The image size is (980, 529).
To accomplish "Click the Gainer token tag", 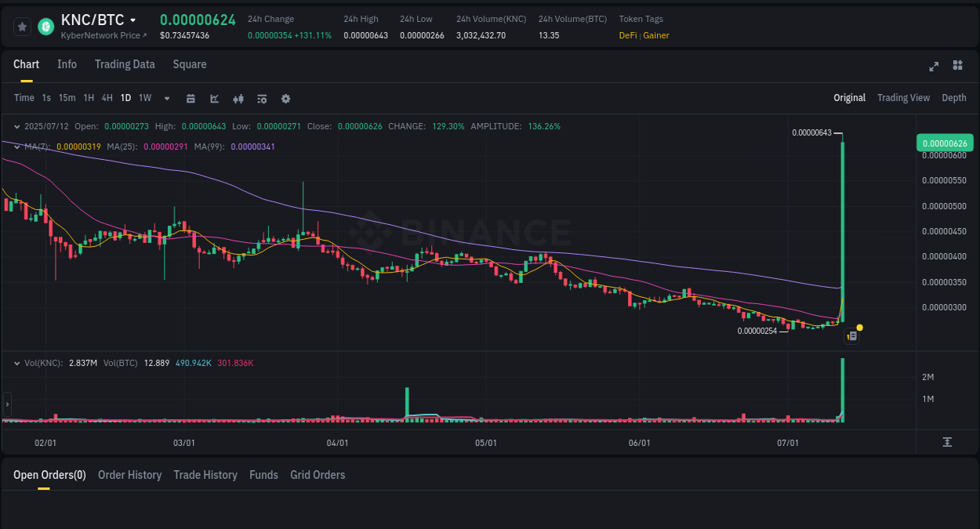I will (656, 35).
